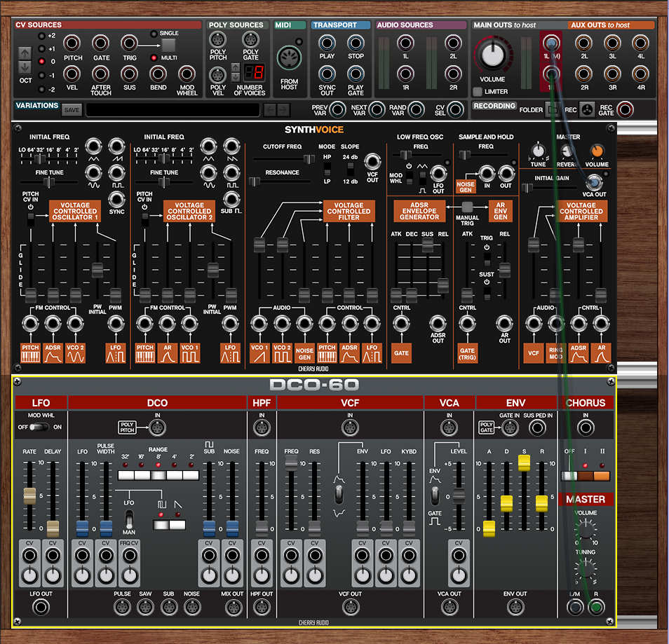
Task: Click the CUTOFF FREQ slider handle
Action: [x=309, y=158]
